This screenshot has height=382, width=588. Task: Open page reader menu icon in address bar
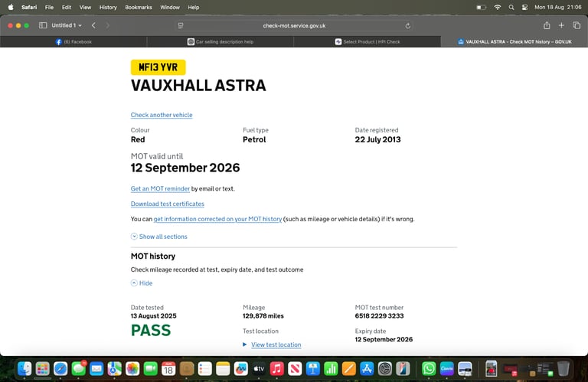(181, 26)
